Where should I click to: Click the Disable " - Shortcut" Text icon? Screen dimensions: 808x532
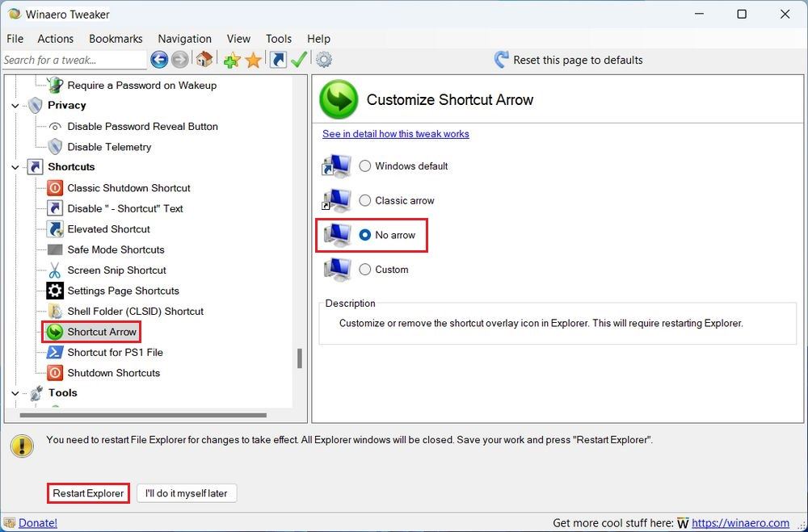55,208
